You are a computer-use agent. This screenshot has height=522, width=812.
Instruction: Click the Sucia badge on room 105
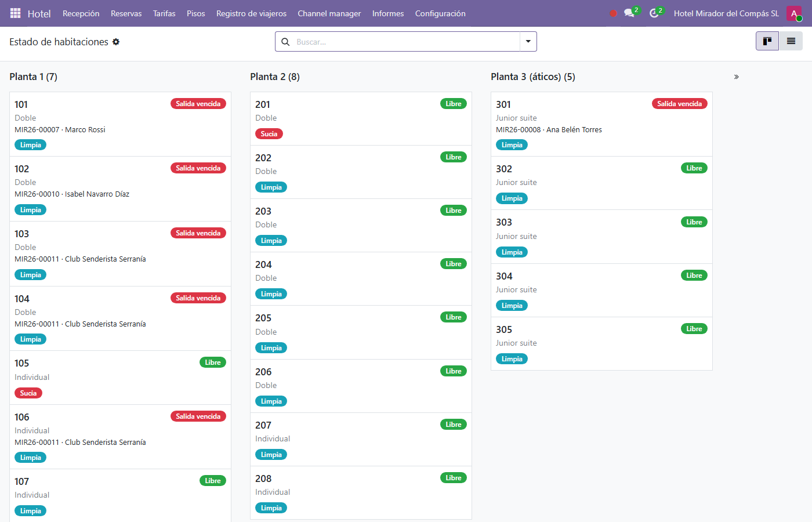point(28,393)
